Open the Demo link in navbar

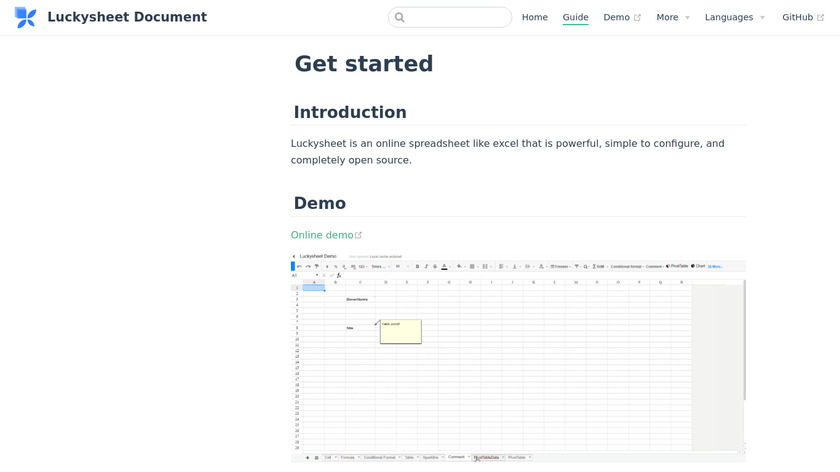point(621,17)
